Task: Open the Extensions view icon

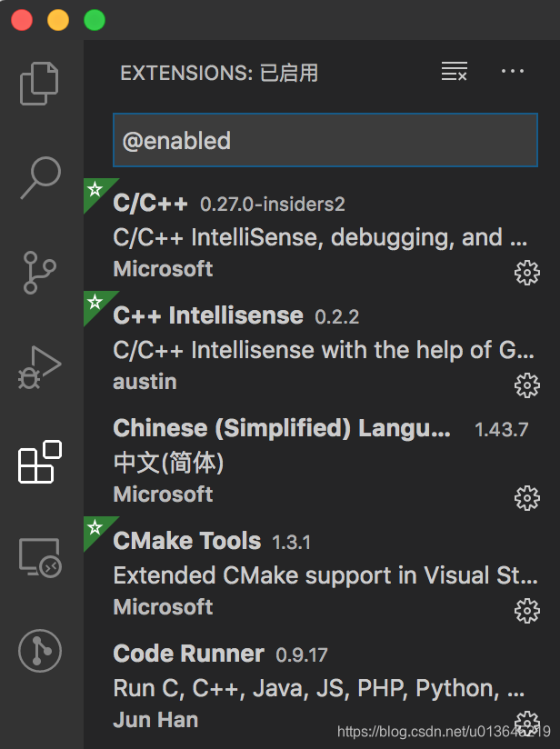Action: [x=40, y=463]
